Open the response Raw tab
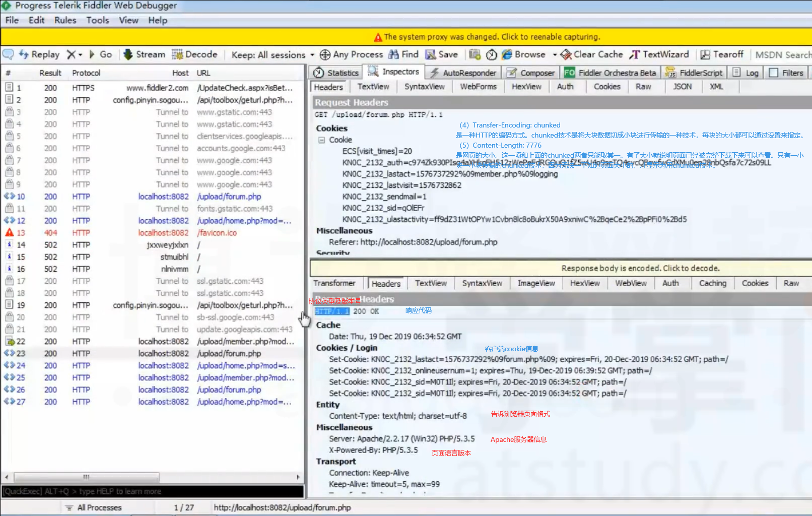This screenshot has height=516, width=812. point(791,283)
